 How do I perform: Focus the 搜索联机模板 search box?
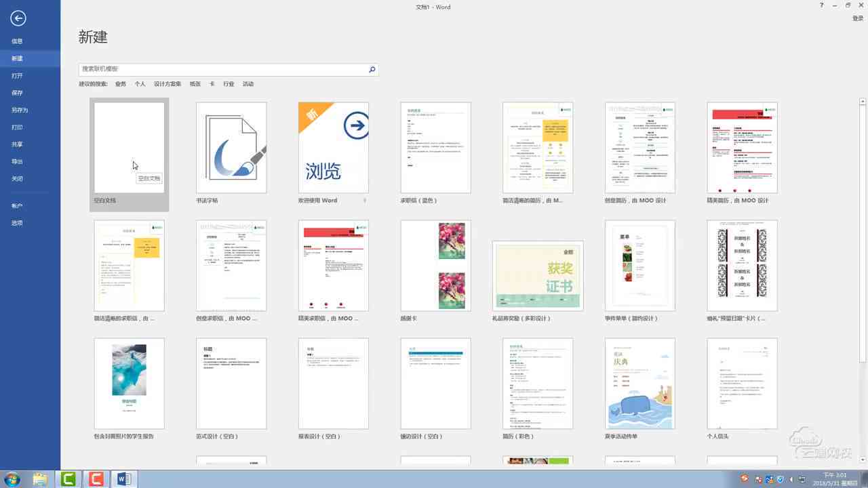tap(222, 69)
